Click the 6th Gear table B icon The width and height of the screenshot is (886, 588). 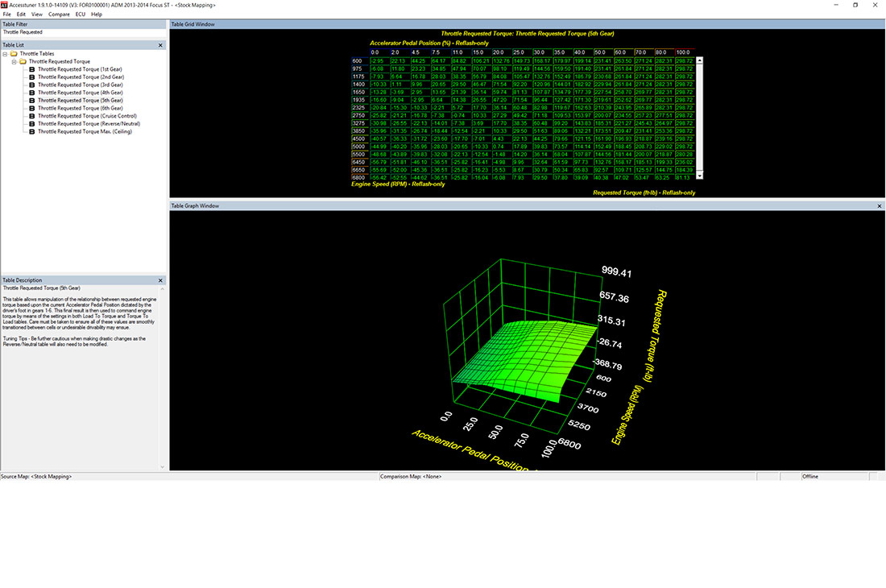31,108
